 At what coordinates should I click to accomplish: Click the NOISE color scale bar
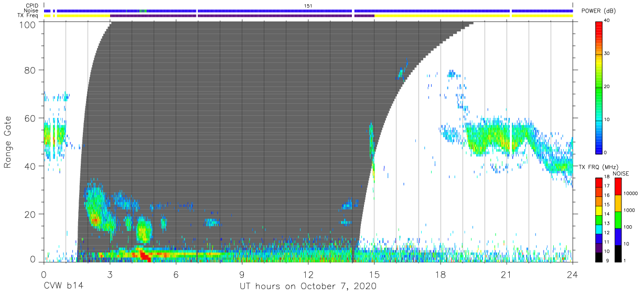(x=618, y=219)
